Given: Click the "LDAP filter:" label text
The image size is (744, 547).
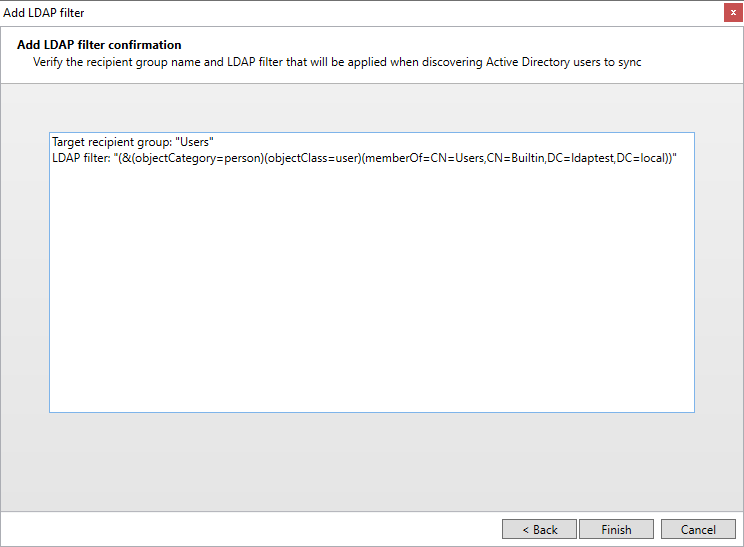Looking at the screenshot, I should 81,158.
